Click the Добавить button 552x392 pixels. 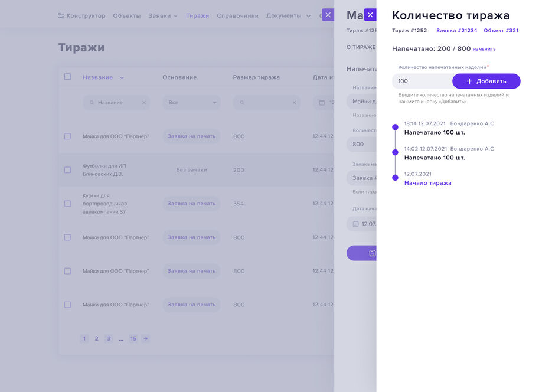[486, 81]
